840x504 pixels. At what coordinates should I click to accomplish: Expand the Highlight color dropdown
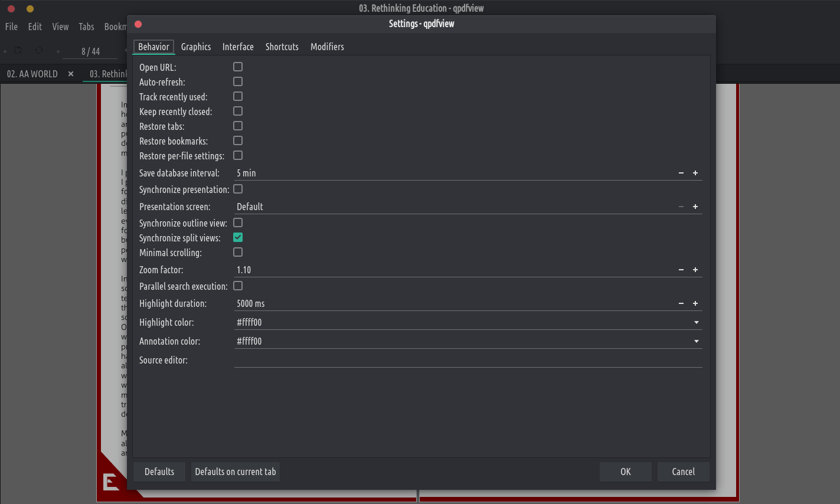tap(697, 322)
